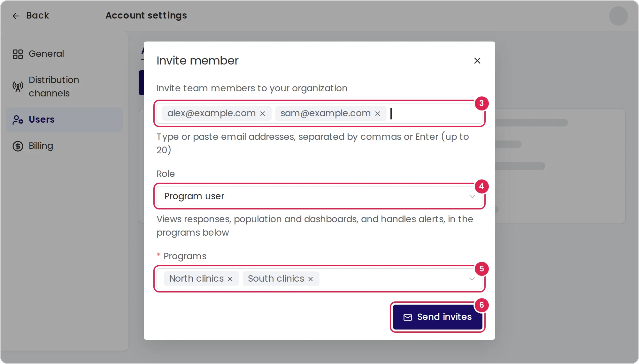Click the North clinics tag label
The width and height of the screenshot is (639, 364).
pos(196,279)
